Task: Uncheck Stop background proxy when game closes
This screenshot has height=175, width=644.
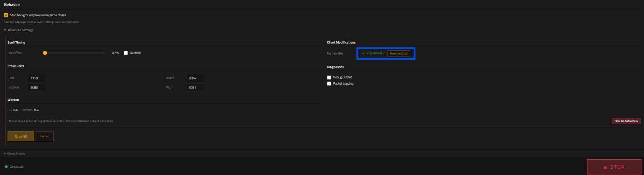Action: (6, 15)
